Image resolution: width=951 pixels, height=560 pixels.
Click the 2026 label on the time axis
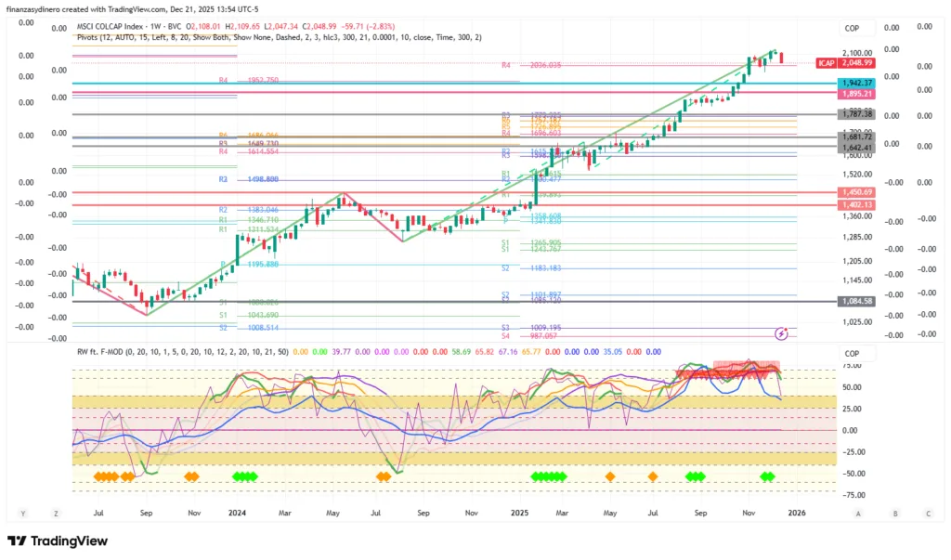click(x=796, y=513)
